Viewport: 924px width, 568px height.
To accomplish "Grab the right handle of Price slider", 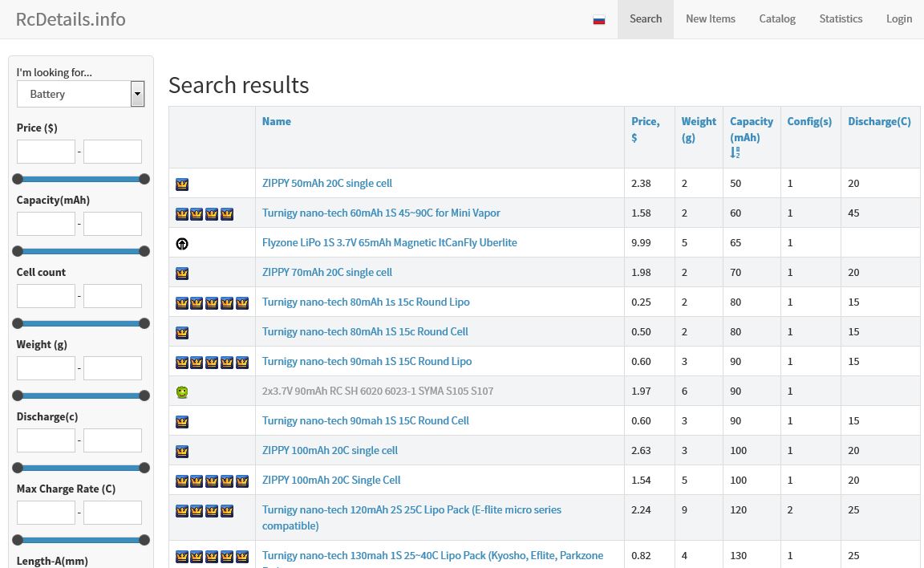I will coord(144,179).
